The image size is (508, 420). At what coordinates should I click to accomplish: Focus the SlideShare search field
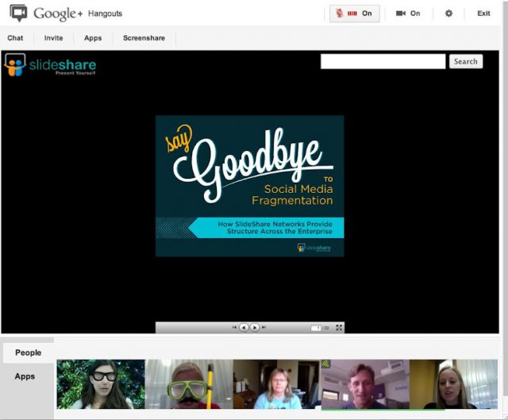pyautogui.click(x=383, y=61)
